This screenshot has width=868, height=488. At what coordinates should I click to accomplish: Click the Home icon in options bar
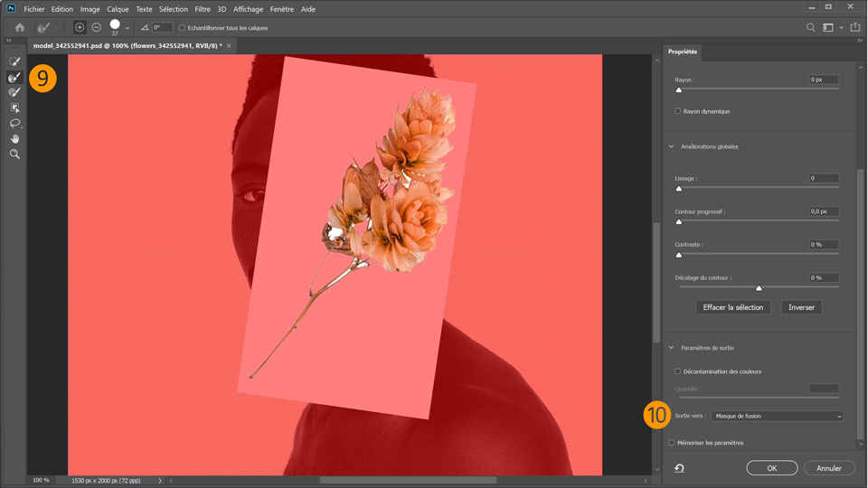point(20,27)
